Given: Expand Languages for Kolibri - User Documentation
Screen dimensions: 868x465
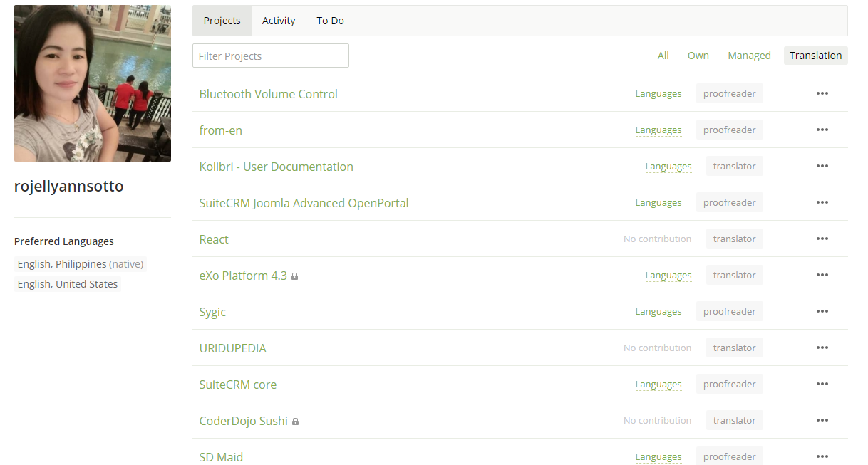Looking at the screenshot, I should [668, 167].
